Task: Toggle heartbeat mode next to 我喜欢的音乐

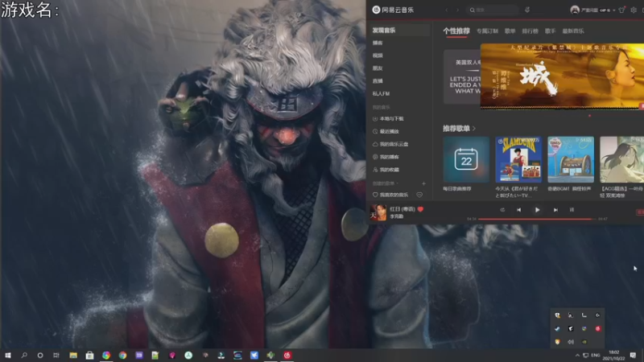Action: [x=419, y=195]
